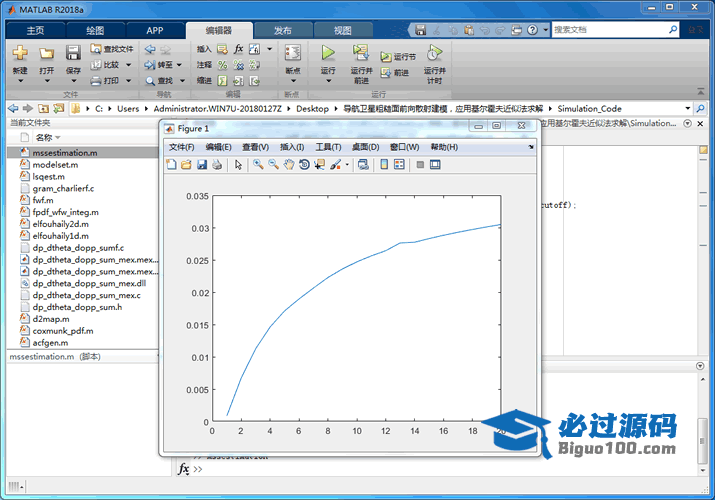Click Figure 1 open file icon
The width and height of the screenshot is (715, 500).
186,165
